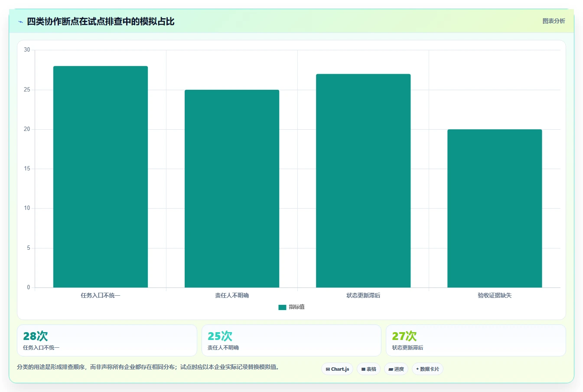Click the 验收证据缺失 bar in the chart
The height and width of the screenshot is (392, 583).
[x=495, y=208]
